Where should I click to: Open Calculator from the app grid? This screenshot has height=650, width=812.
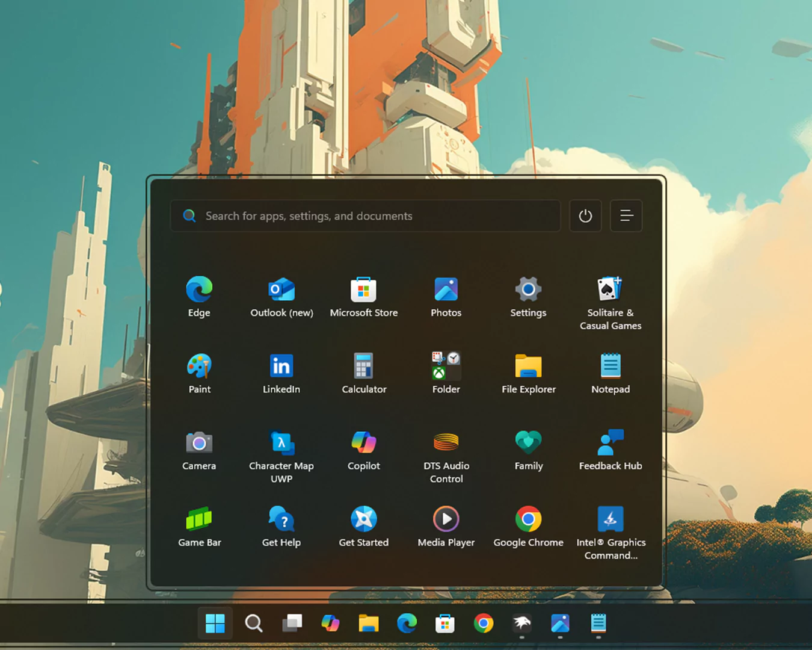pos(364,374)
